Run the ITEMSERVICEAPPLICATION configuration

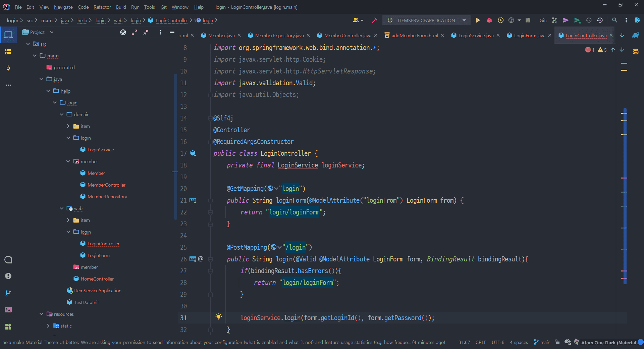click(x=478, y=20)
